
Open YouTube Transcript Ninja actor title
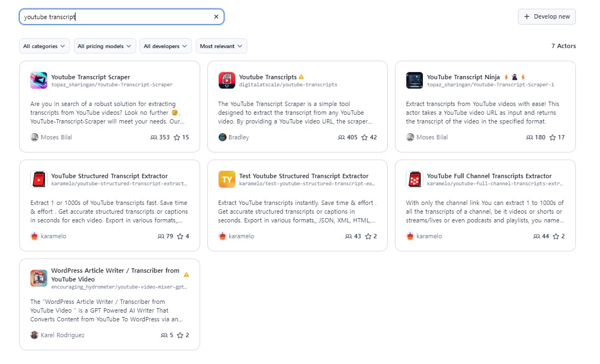click(x=463, y=77)
